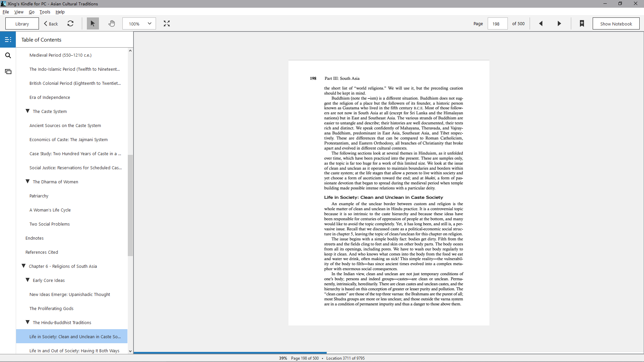Open the Go menu
Screen dimensions: 644x362
point(32,12)
